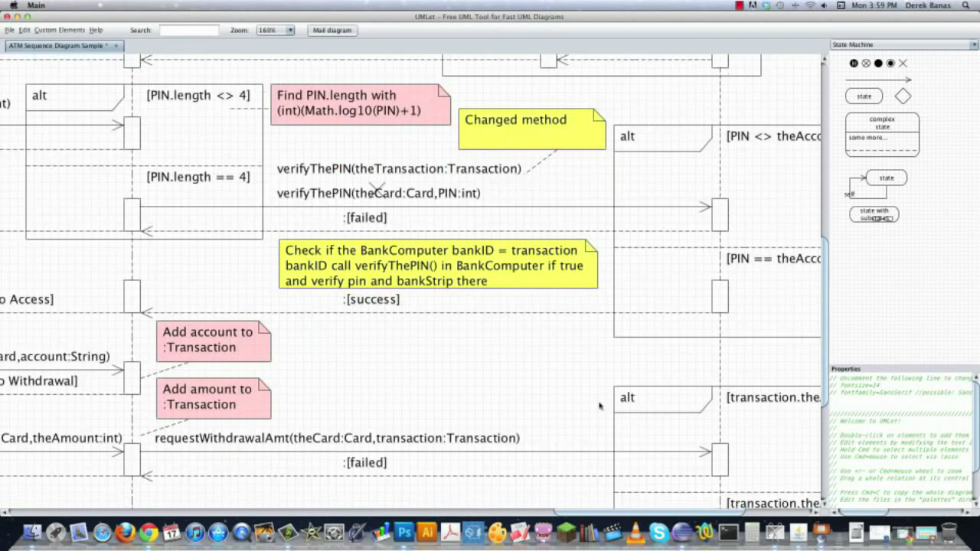This screenshot has width=980, height=551.
Task: Click the Properties panel text area
Action: (x=902, y=439)
